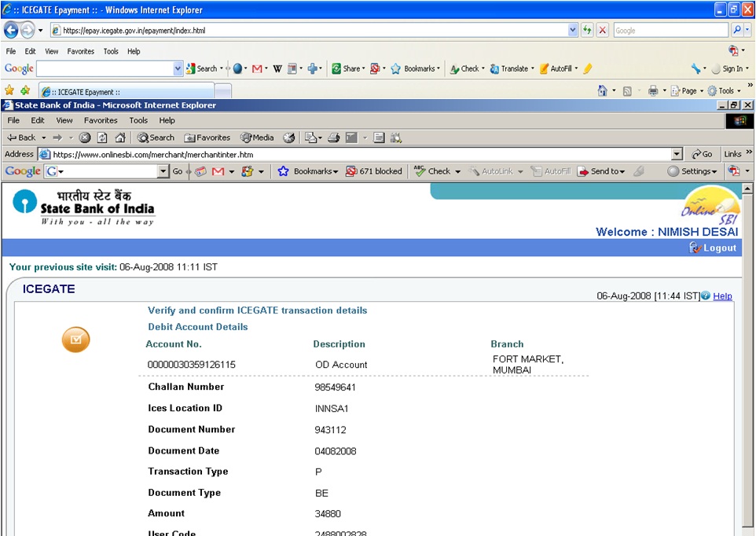Image resolution: width=756 pixels, height=536 pixels.
Task: Click the Wikipedia W icon in Google toolbar
Action: click(x=277, y=69)
